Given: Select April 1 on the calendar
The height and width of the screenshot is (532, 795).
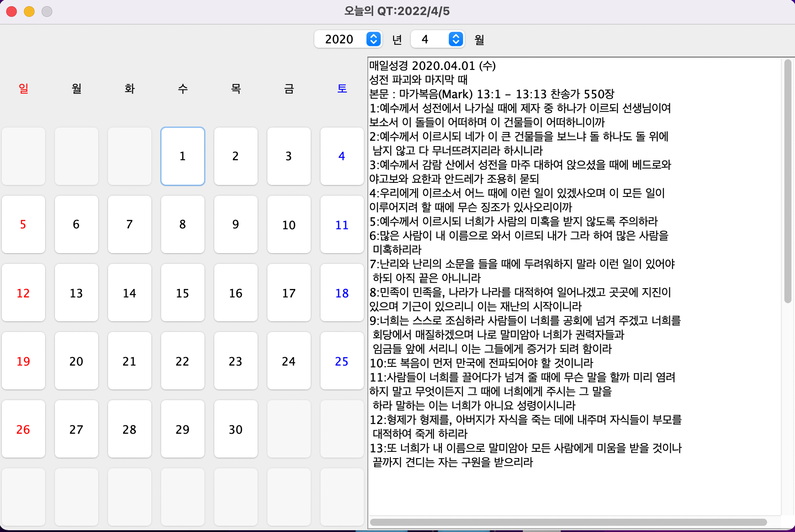Looking at the screenshot, I should [182, 156].
